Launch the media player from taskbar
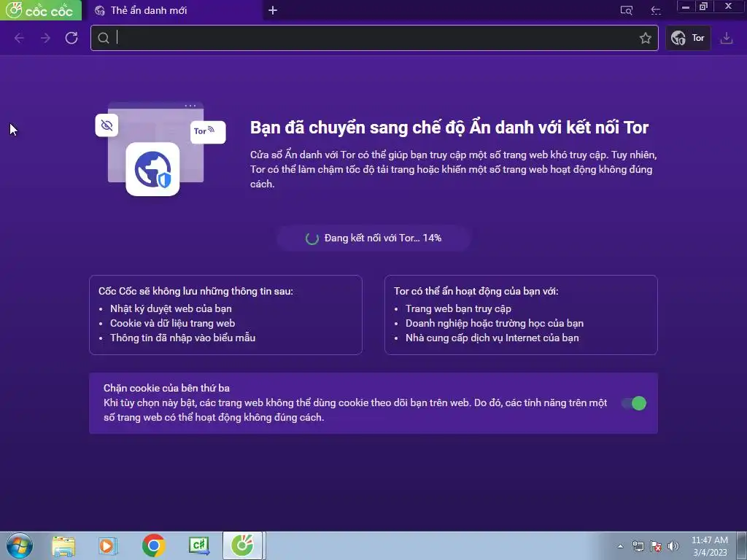This screenshot has height=560, width=747. (108, 546)
